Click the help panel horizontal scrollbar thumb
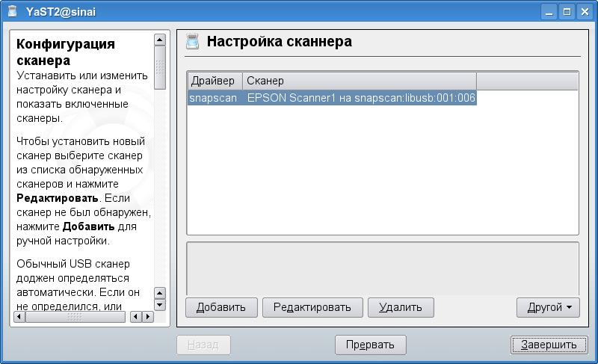 pos(75,316)
